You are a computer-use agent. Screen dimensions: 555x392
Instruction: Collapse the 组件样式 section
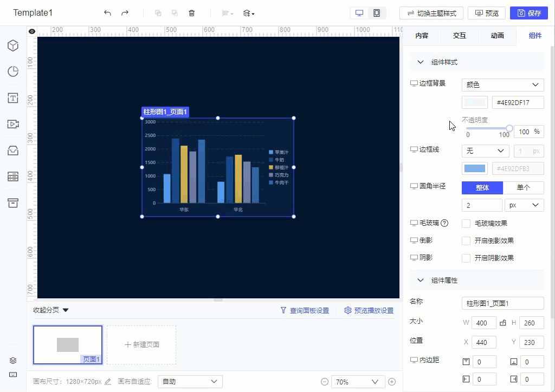[x=420, y=62]
